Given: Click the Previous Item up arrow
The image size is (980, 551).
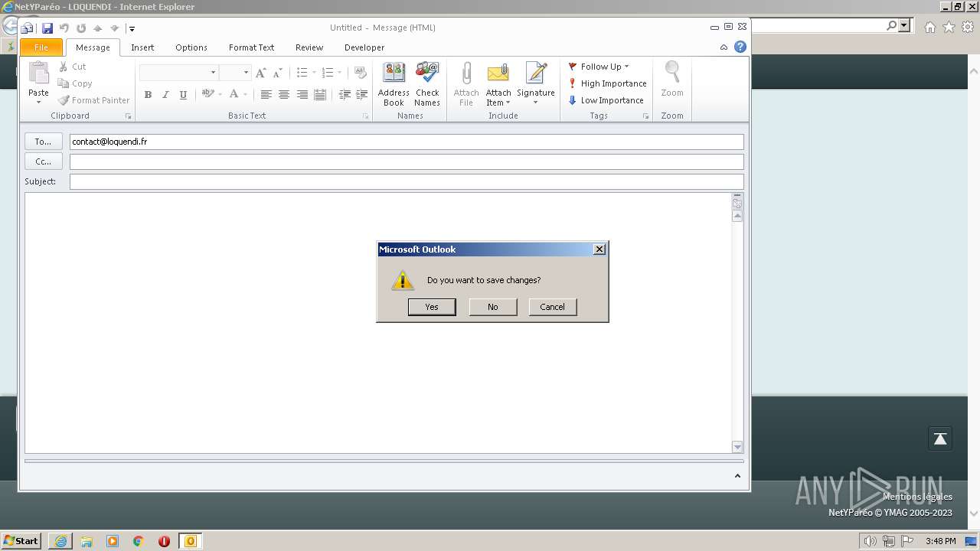Looking at the screenshot, I should pyautogui.click(x=97, y=28).
